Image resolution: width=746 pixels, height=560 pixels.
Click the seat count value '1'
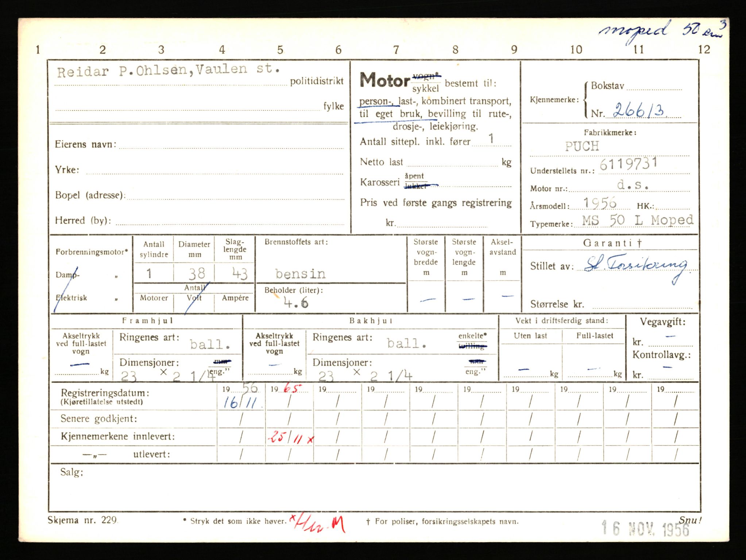[x=491, y=138]
